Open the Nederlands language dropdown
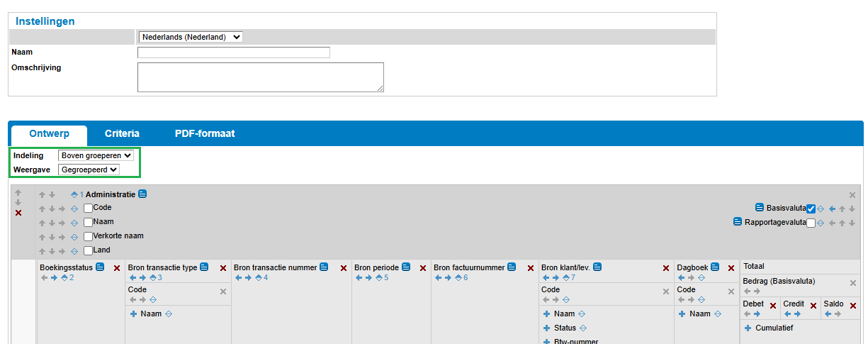The height and width of the screenshot is (344, 868). 190,37
